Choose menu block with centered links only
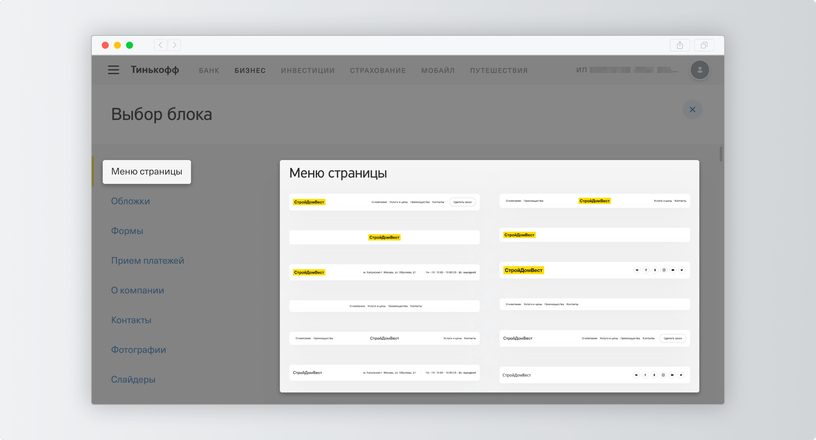Viewport: 816px width, 440px height. [x=384, y=306]
